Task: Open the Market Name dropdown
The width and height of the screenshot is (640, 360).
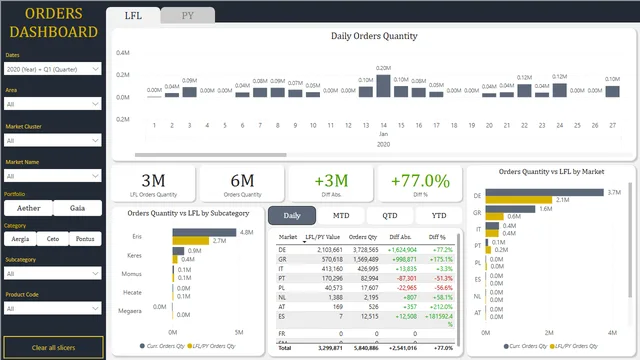Action: click(x=53, y=176)
